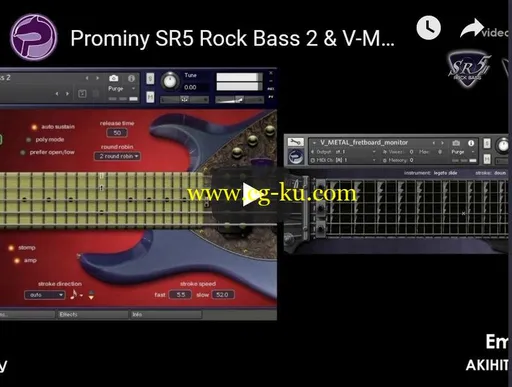Click the stroke up/down arrows icon

91,295
